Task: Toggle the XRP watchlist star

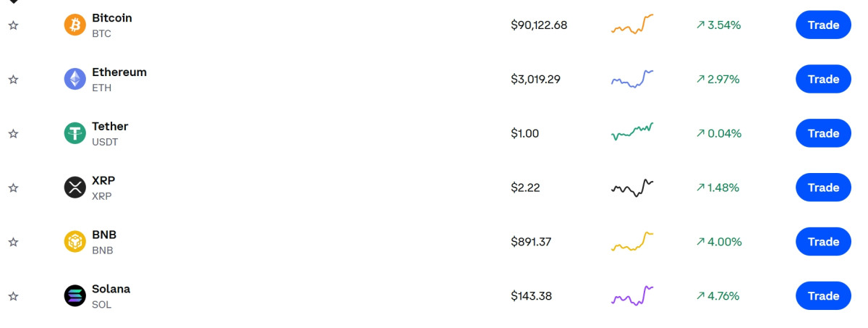Action: pos(13,188)
